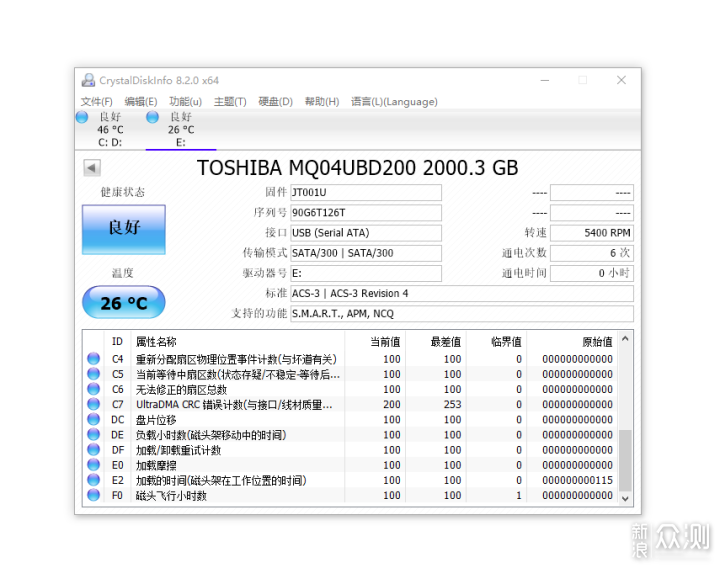Select attribute row 盘片位移
Image resolution: width=720 pixels, height=568 pixels.
[x=351, y=420]
